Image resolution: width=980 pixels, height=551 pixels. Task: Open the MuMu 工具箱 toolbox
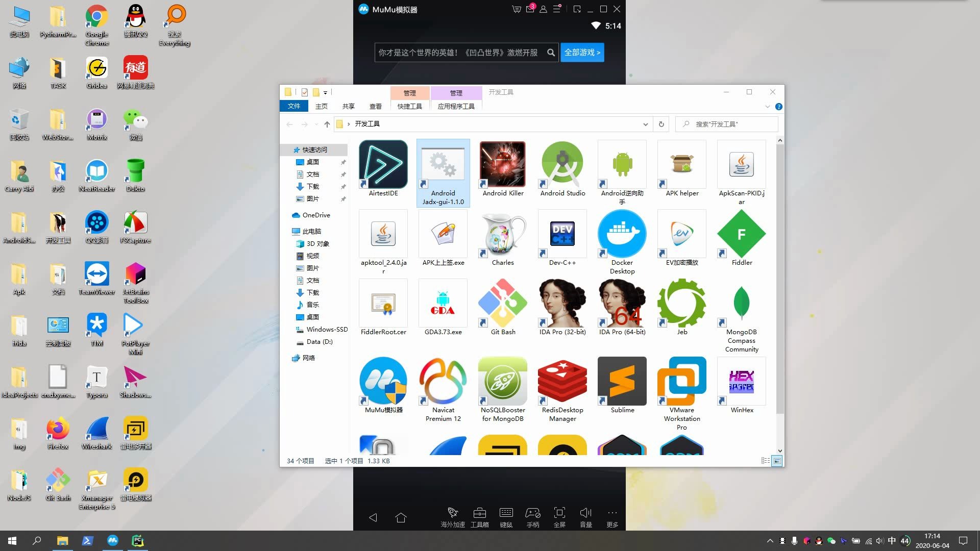[x=479, y=516]
